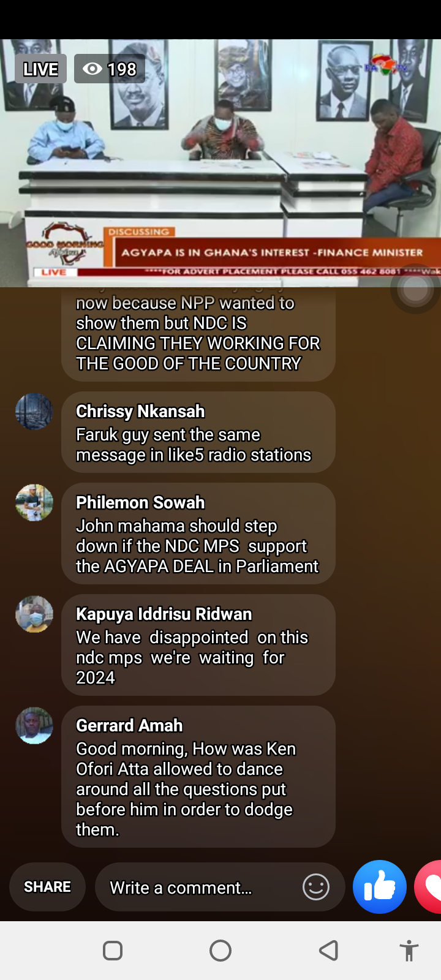
Task: Tap the name Gerrard Amah
Action: pyautogui.click(x=129, y=725)
